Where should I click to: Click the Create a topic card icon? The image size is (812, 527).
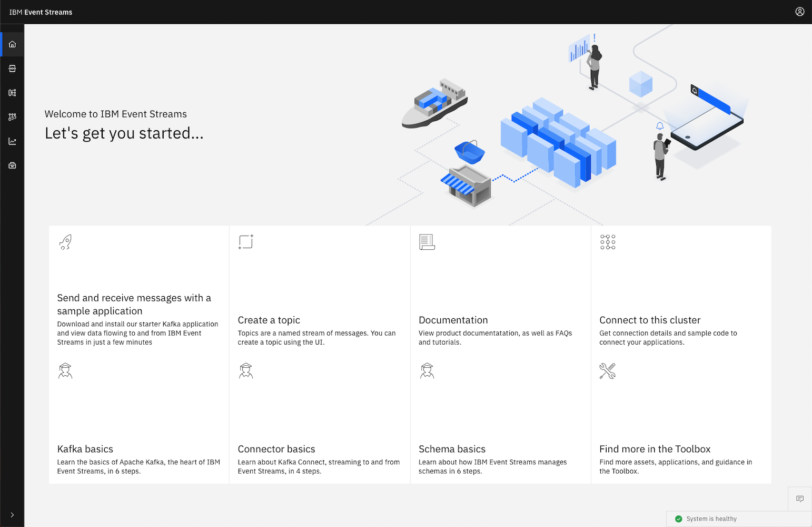pos(246,242)
